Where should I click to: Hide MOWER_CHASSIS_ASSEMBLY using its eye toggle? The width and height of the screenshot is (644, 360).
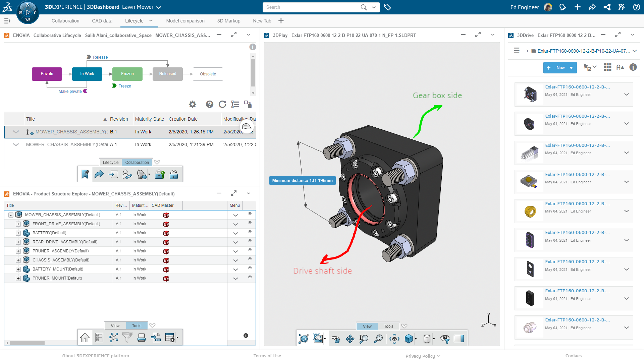[250, 214]
